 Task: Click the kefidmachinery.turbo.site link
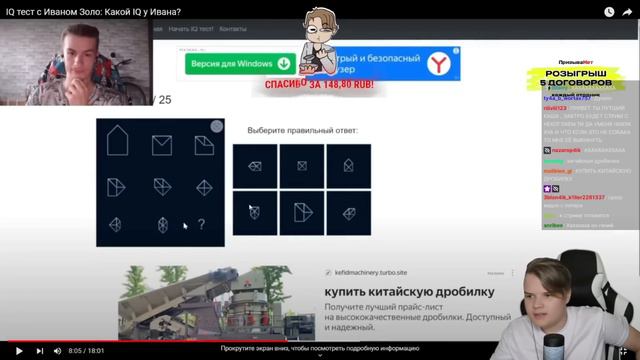pyautogui.click(x=371, y=272)
